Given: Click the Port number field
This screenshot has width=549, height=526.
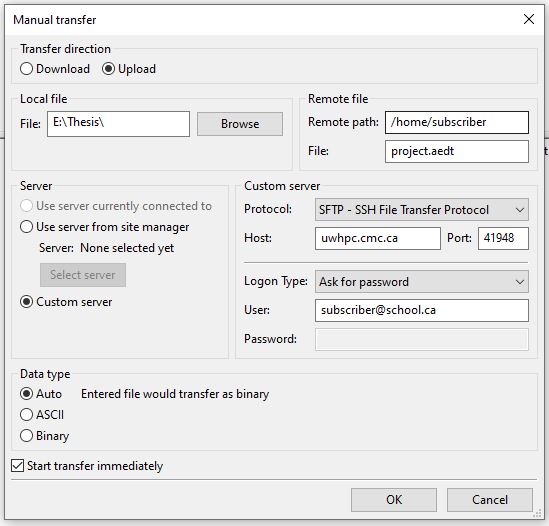Looking at the screenshot, I should [503, 238].
